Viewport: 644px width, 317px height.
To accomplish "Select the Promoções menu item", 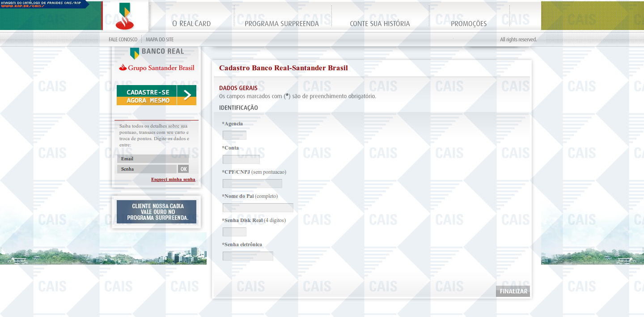I will pyautogui.click(x=468, y=24).
